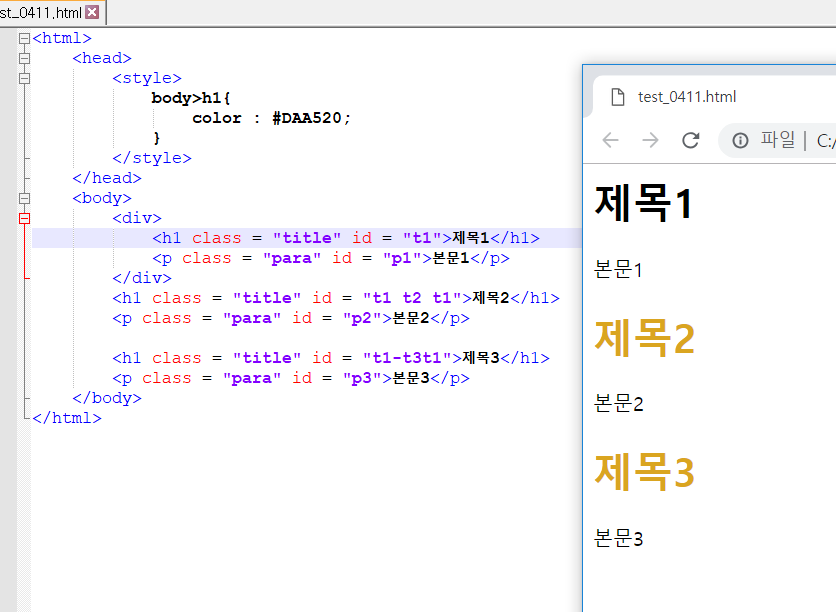The height and width of the screenshot is (612, 836).
Task: Click the browser forward arrow
Action: [650, 140]
